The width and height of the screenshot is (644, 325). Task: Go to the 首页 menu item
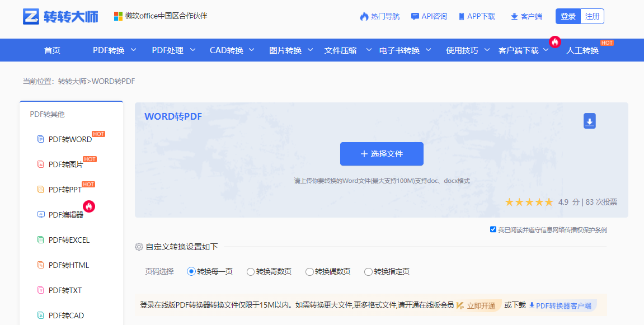[51, 50]
